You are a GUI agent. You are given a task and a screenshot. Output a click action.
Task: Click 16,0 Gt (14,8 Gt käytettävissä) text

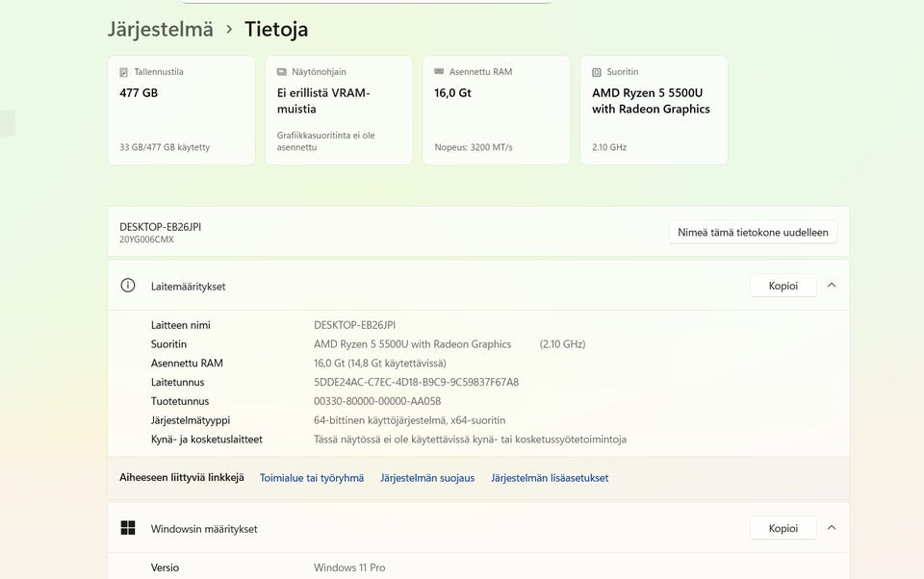point(380,364)
